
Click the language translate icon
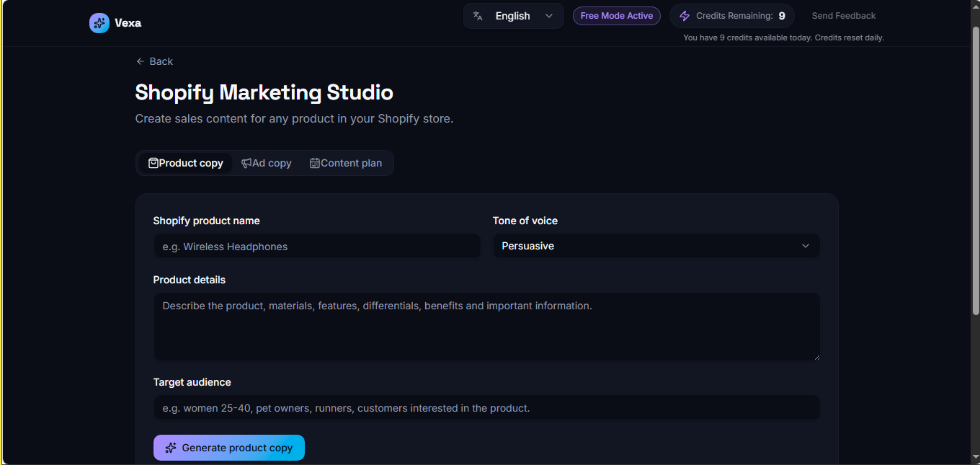pyautogui.click(x=478, y=16)
